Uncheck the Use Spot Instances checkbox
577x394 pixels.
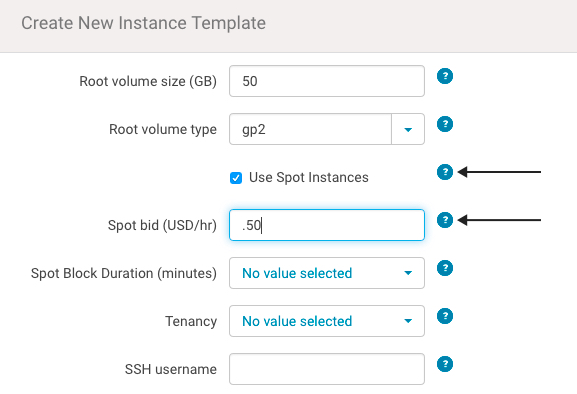coord(236,178)
